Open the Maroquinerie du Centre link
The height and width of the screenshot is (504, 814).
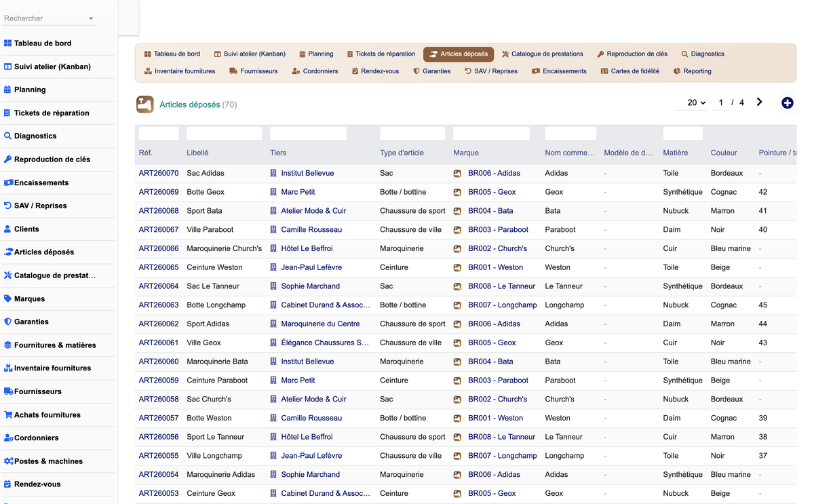click(320, 324)
